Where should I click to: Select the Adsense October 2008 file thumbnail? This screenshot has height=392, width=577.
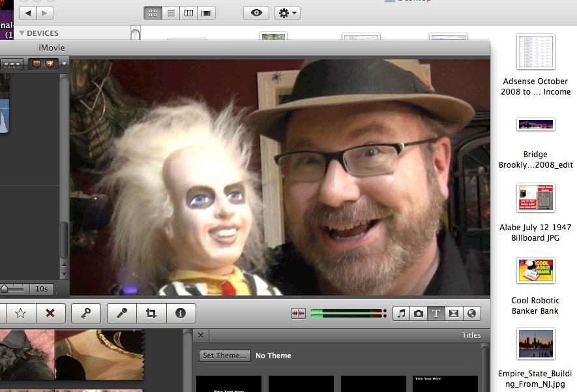[535, 52]
